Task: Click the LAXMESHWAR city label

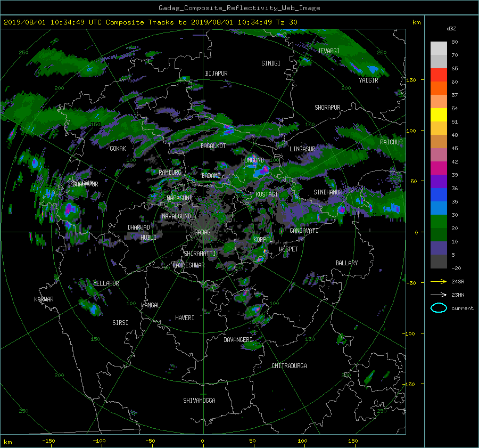Action: tap(188, 265)
